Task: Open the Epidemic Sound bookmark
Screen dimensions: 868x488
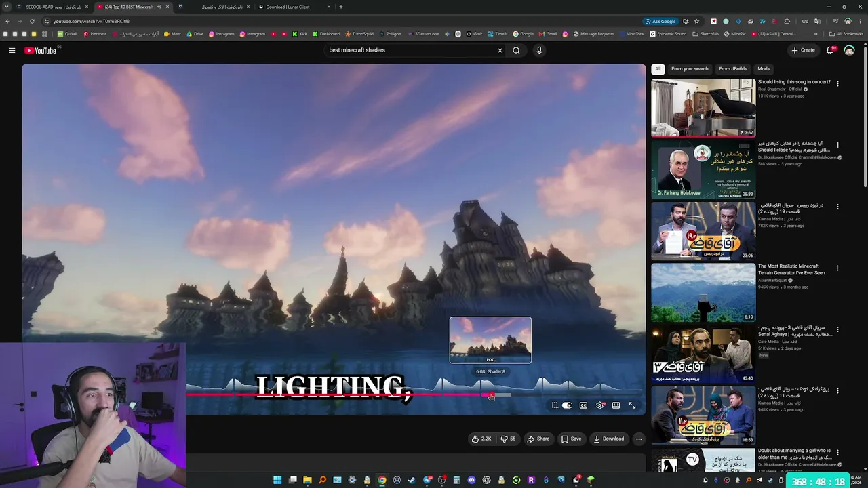Action: pyautogui.click(x=668, y=34)
